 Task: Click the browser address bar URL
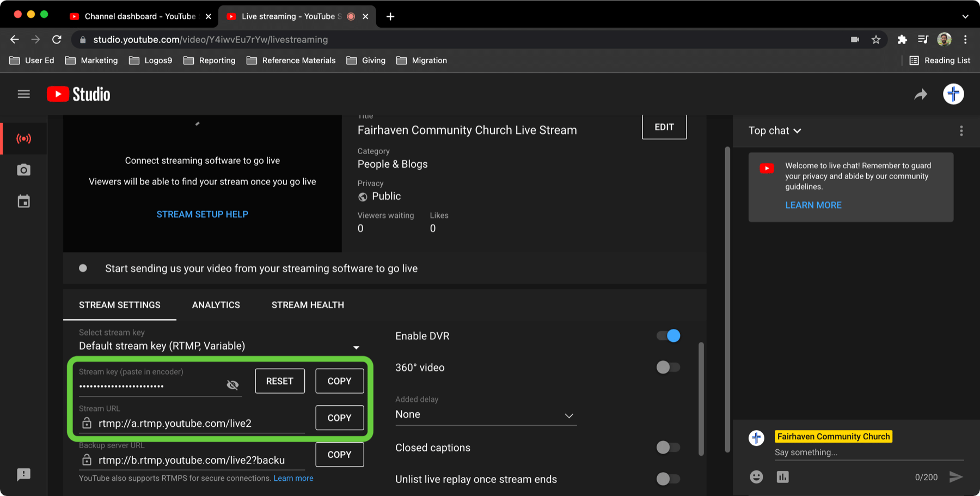[210, 39]
